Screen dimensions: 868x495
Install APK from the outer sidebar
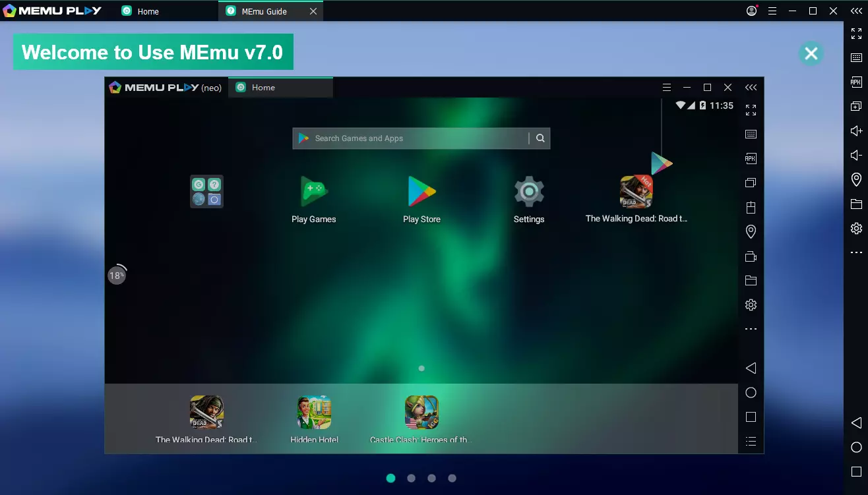(x=856, y=82)
